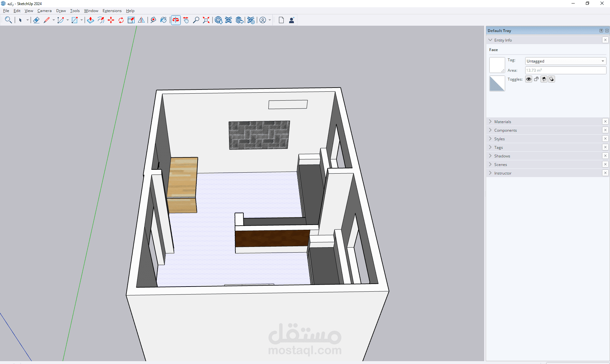Select the Paint Bucket tool
This screenshot has height=364, width=610.
pyautogui.click(x=163, y=20)
